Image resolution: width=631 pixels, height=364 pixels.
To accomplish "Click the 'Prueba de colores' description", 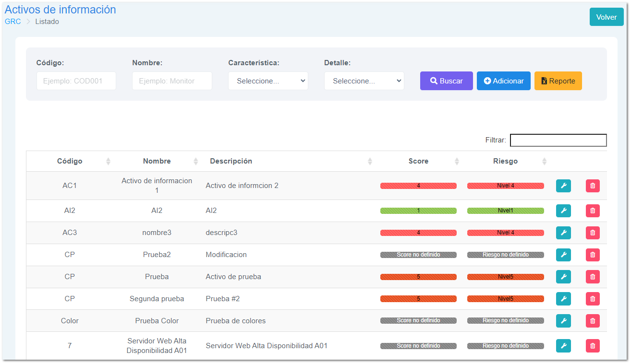I will tap(236, 321).
